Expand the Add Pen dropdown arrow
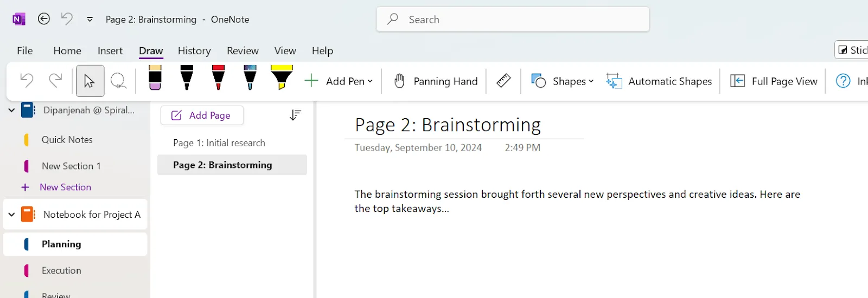868x298 pixels. (x=370, y=81)
